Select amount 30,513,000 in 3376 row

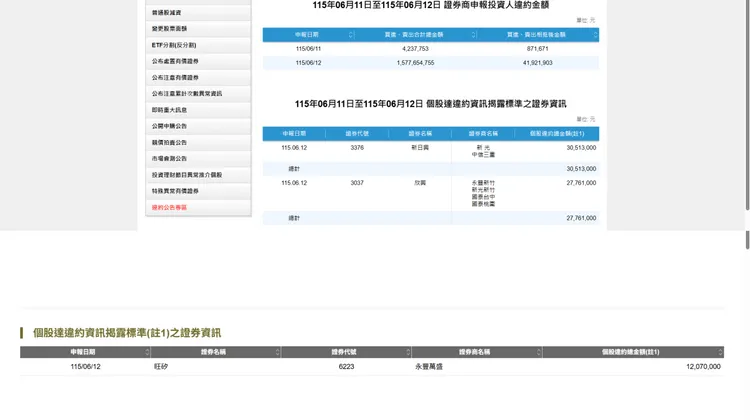[x=581, y=148]
